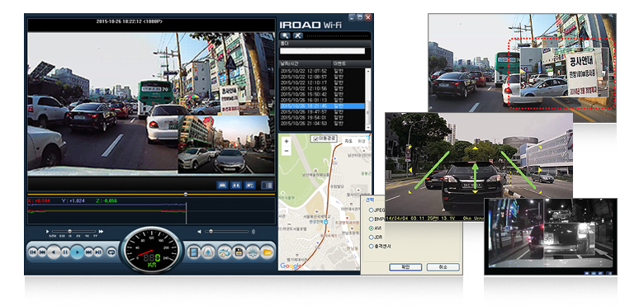The height and width of the screenshot is (306, 644).
Task: Click the reverse play button
Action: tap(54, 252)
